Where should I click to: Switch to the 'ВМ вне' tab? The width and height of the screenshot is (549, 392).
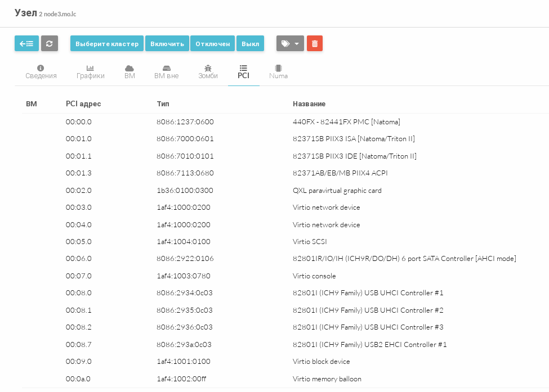166,72
